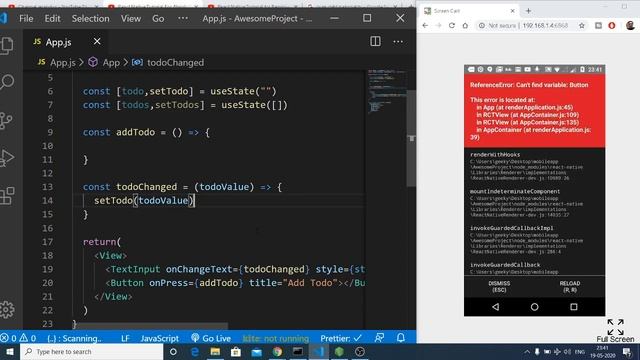640x360 pixels.
Task: Show hidden system tray icons
Action: [x=527, y=351]
